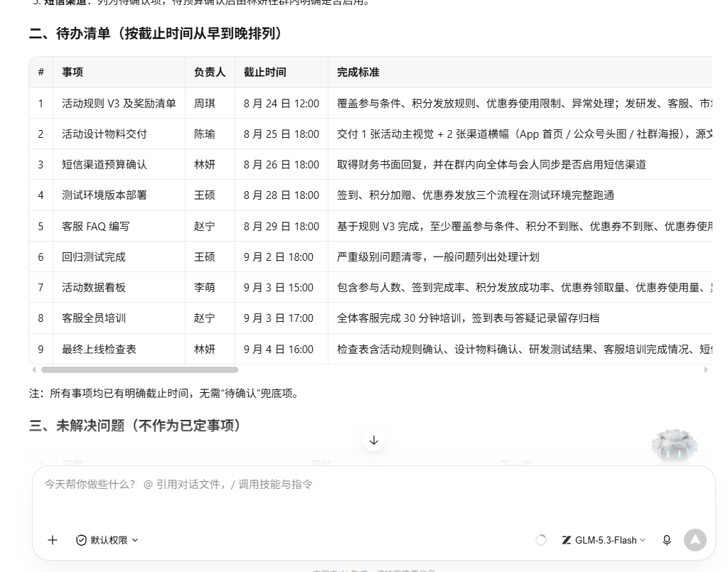The image size is (728, 572).
Task: Click deadline 8 月 25 日 18:00
Action: pos(282,134)
